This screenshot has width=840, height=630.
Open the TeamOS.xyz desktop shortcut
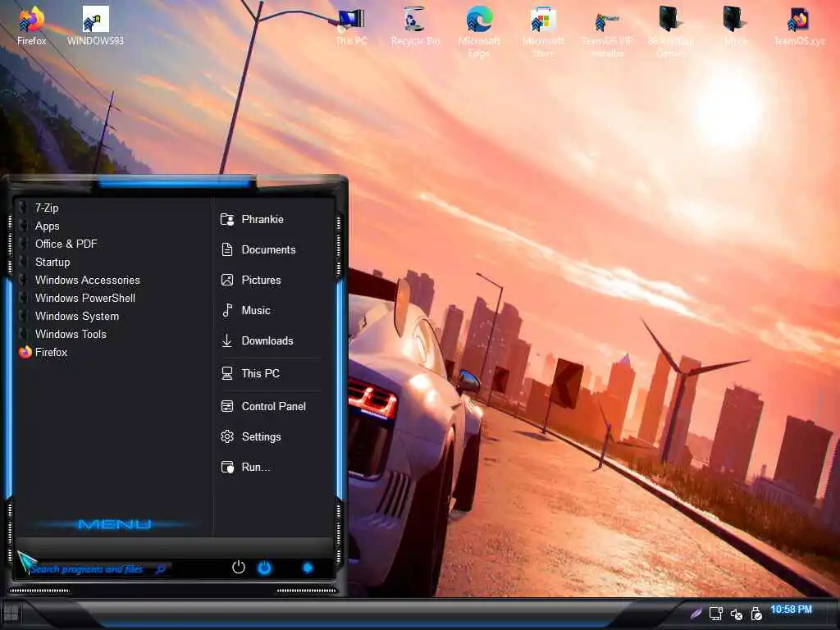coord(799,25)
